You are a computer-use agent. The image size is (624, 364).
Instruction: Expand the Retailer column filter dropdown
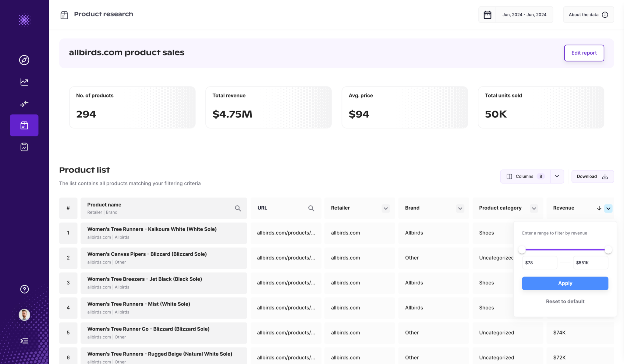point(386,208)
